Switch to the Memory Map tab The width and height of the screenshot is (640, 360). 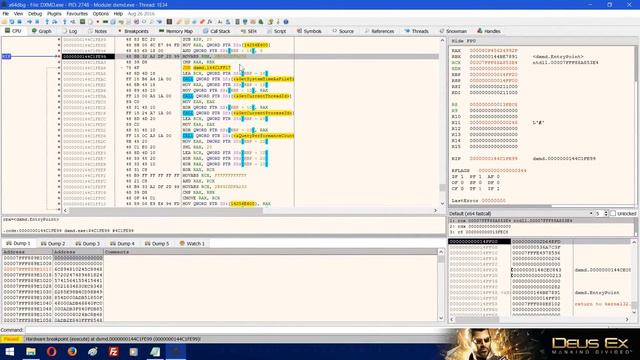pos(176,31)
